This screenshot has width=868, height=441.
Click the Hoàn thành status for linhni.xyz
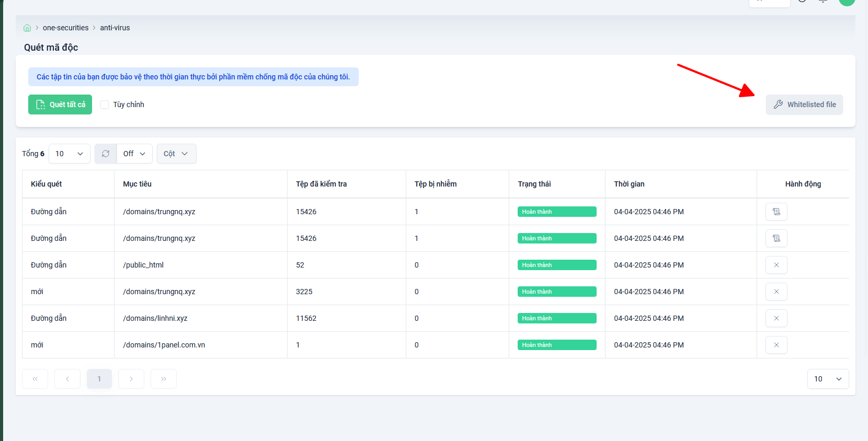(557, 318)
